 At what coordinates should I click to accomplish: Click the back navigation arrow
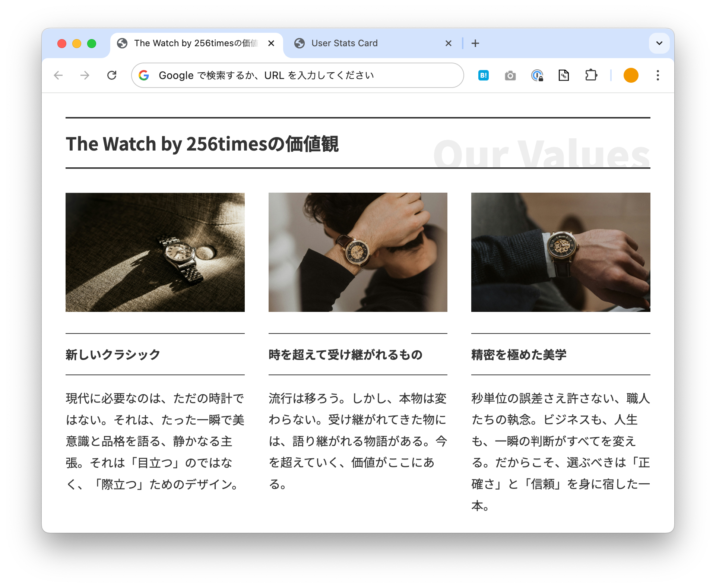58,75
